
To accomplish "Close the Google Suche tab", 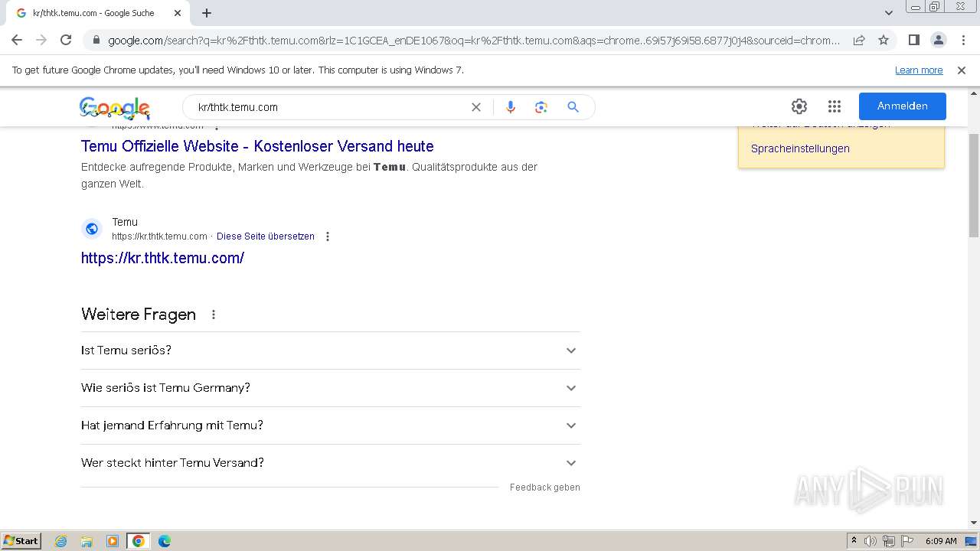I will click(178, 13).
